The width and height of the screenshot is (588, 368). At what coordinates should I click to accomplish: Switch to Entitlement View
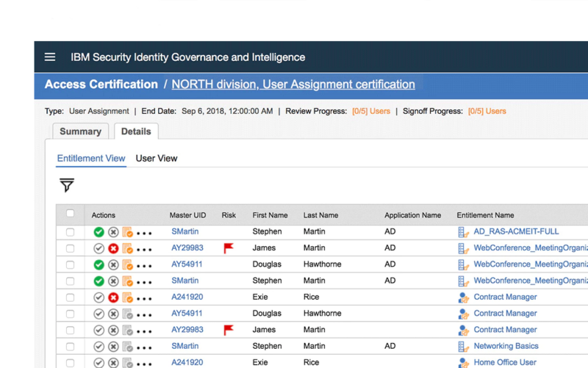tap(91, 159)
